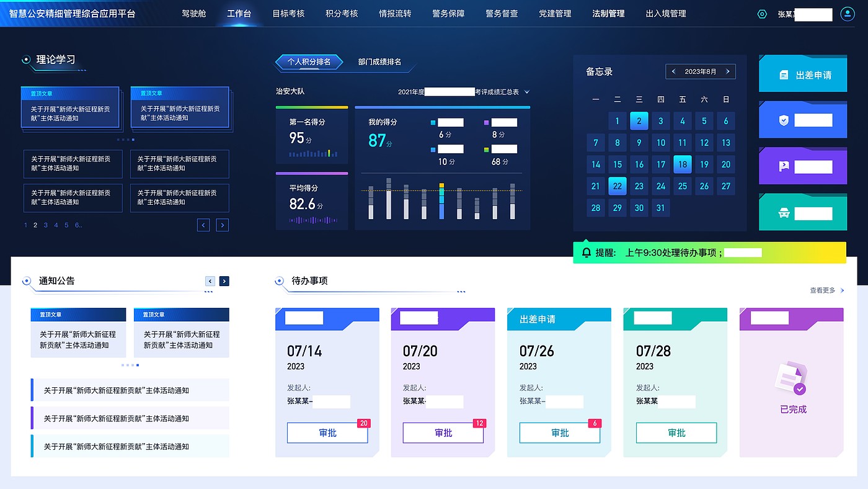The height and width of the screenshot is (489, 868).
Task: Pick date 31 in the calendar
Action: pos(661,208)
